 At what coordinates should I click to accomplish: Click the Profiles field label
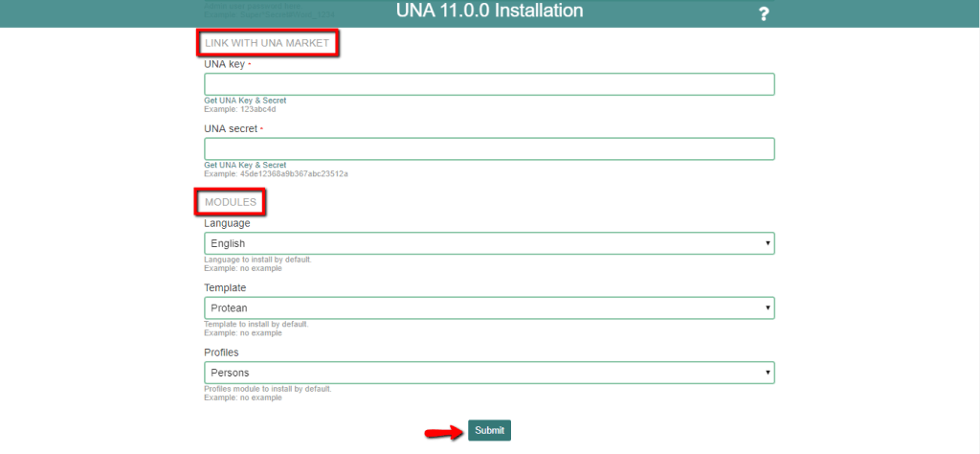[221, 352]
